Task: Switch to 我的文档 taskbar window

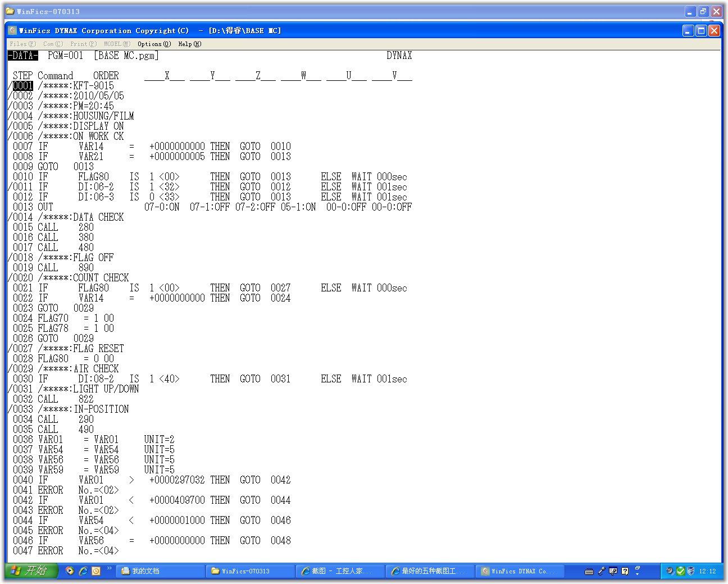Action: coord(160,571)
